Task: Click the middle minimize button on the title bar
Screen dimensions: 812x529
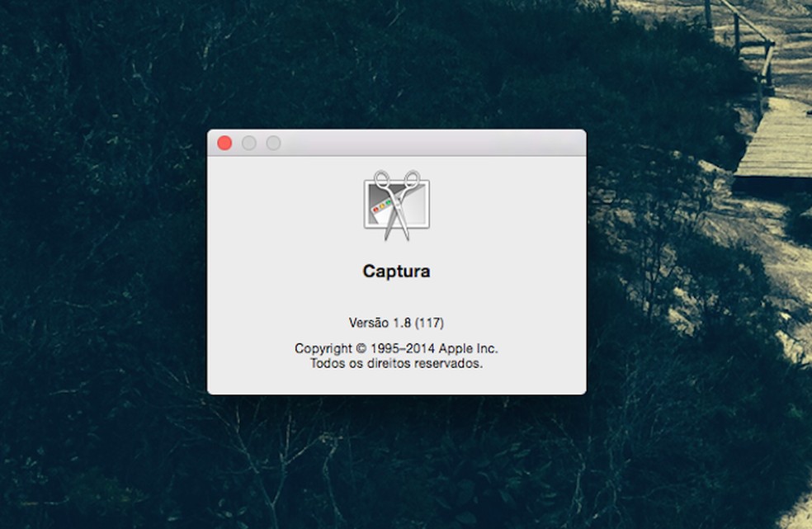Action: (248, 142)
